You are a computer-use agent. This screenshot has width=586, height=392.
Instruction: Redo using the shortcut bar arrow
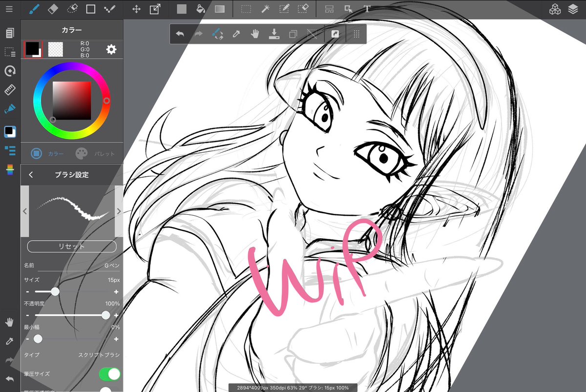pos(198,34)
